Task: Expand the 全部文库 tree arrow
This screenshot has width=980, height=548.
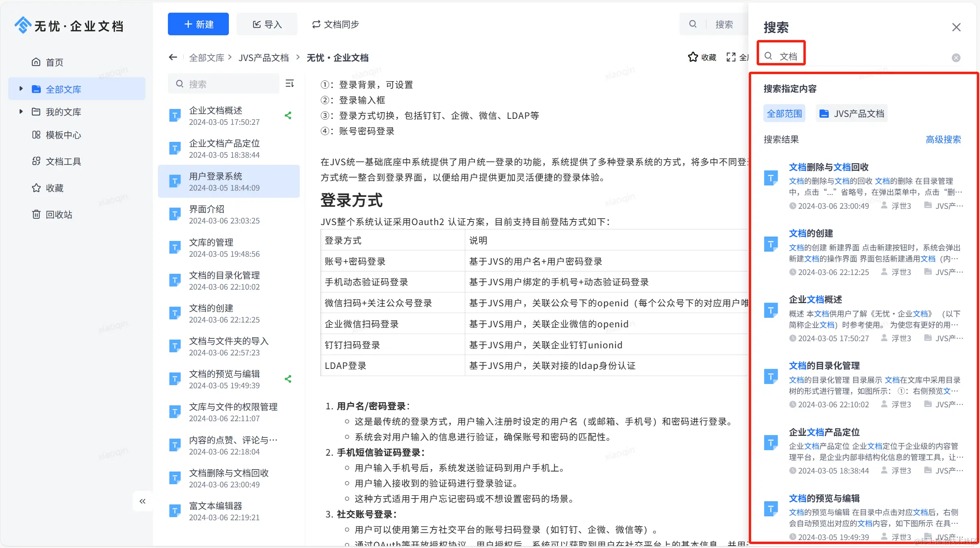Action: (21, 89)
